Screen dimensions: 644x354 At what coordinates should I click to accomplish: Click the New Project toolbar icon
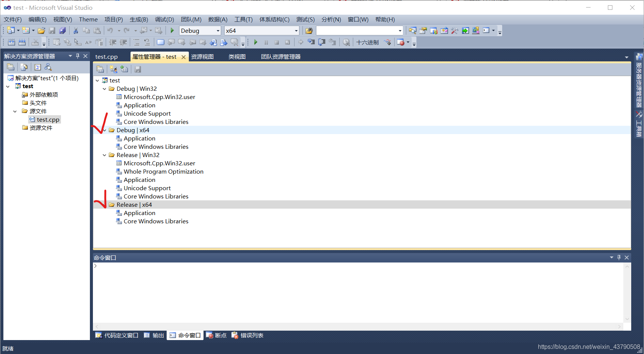tap(11, 31)
